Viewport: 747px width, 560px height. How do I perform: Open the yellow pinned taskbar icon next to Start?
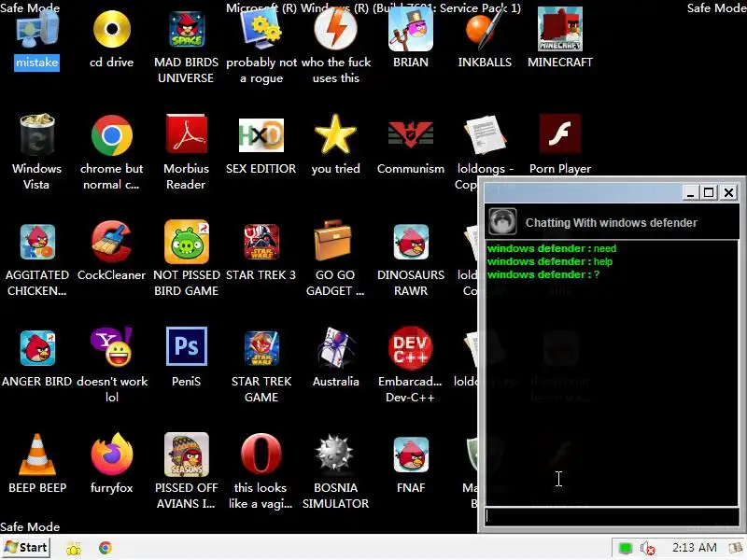(74, 549)
